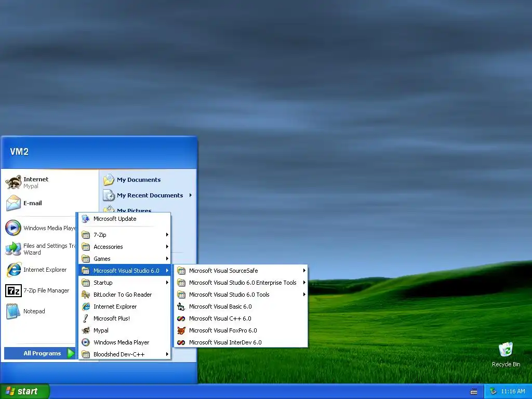
Task: Launch Windows Media Player pinned icon
Action: pos(14,228)
